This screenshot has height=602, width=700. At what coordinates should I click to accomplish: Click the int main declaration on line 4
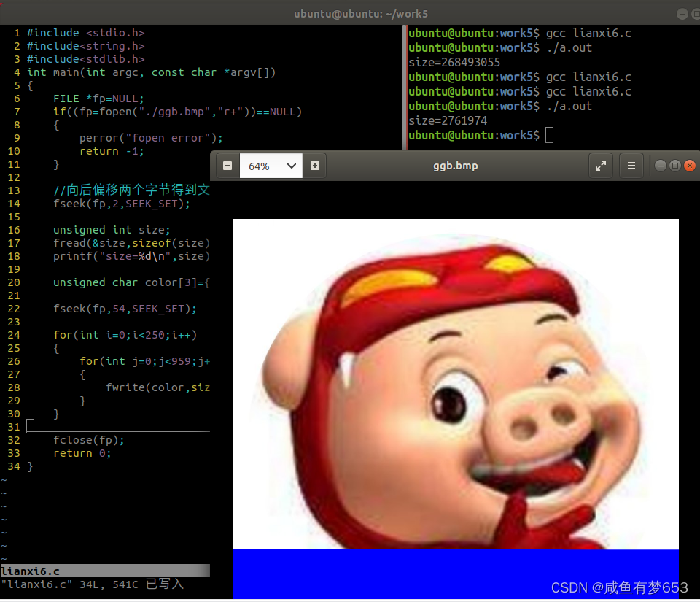click(152, 72)
